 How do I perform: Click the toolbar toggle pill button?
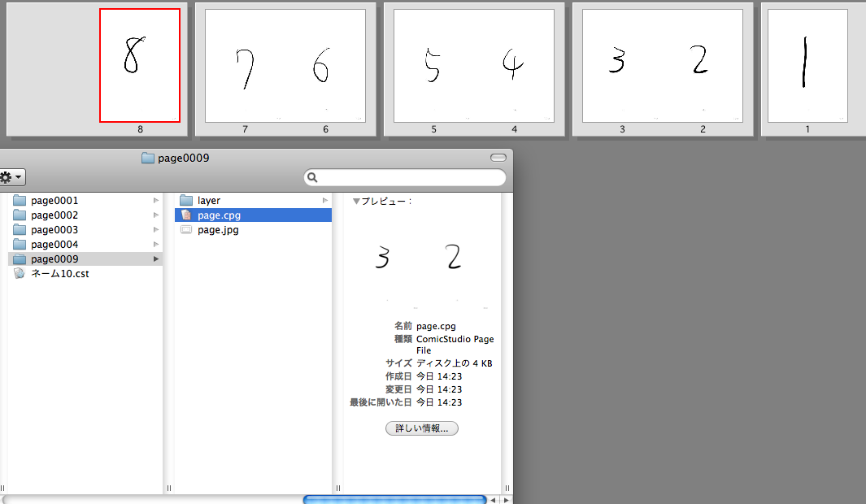[x=498, y=158]
